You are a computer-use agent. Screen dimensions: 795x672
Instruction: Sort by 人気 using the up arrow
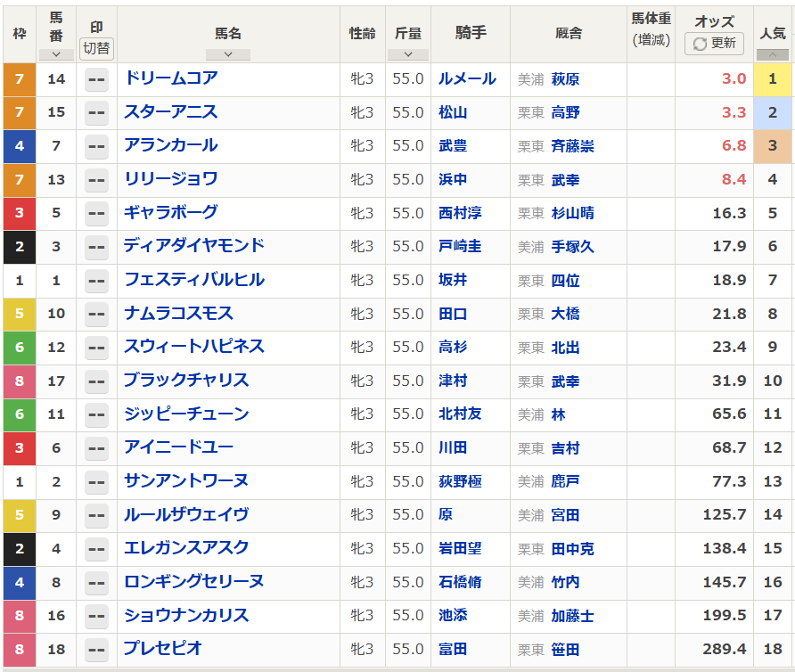pos(772,54)
